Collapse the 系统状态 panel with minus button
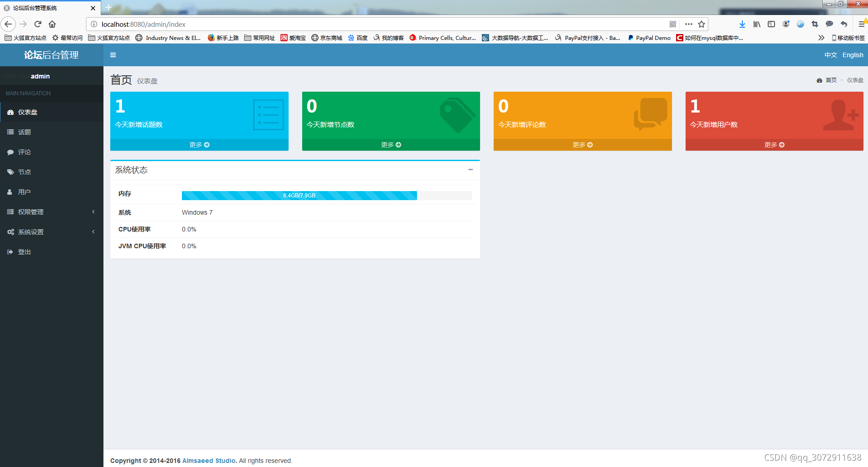 point(471,170)
